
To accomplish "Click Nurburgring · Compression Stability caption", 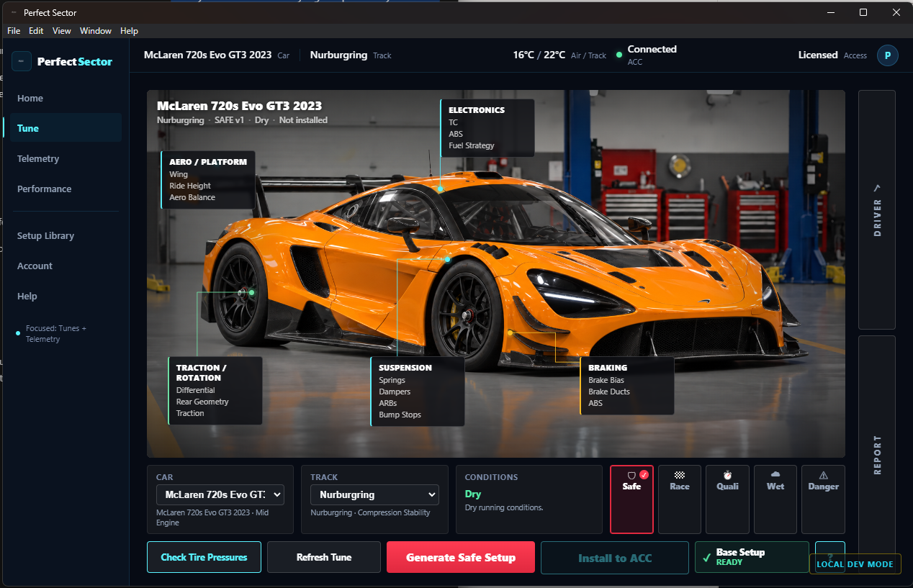I will [370, 512].
